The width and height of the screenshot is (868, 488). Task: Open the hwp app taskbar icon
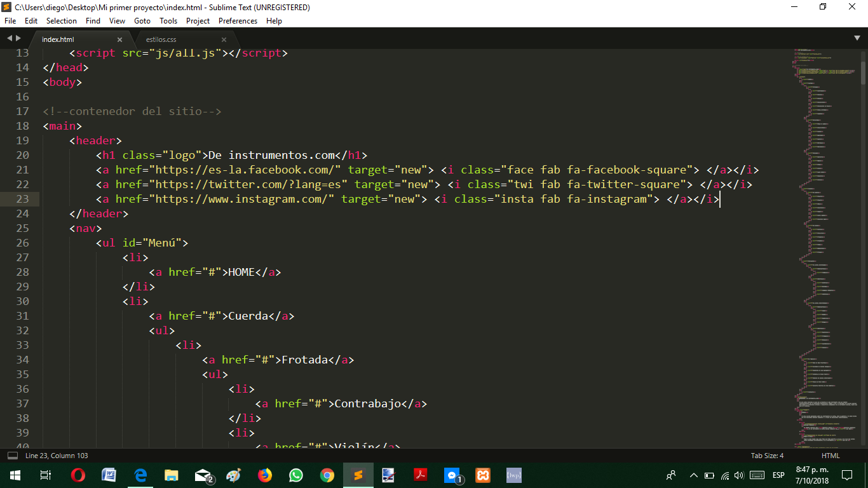pos(514,475)
